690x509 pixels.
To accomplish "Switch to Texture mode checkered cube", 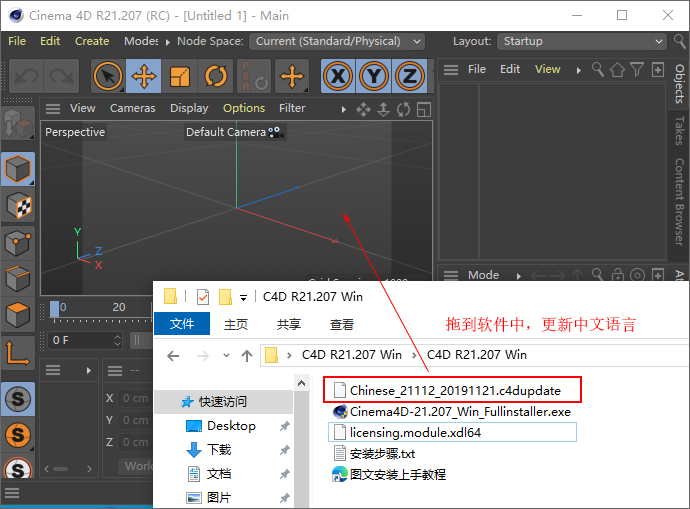I will (18, 205).
